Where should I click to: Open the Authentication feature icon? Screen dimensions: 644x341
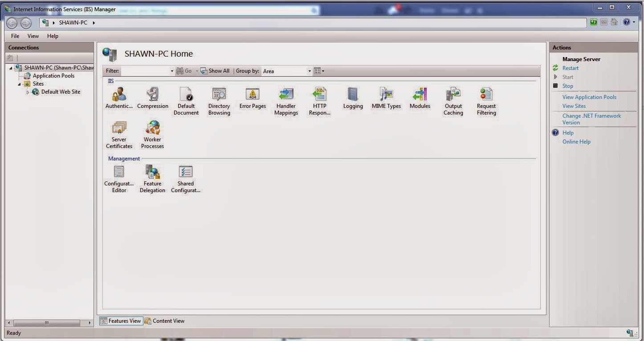[119, 98]
